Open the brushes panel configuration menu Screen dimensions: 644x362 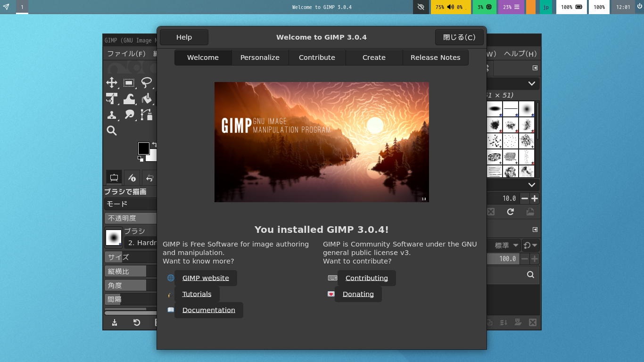tap(535, 68)
